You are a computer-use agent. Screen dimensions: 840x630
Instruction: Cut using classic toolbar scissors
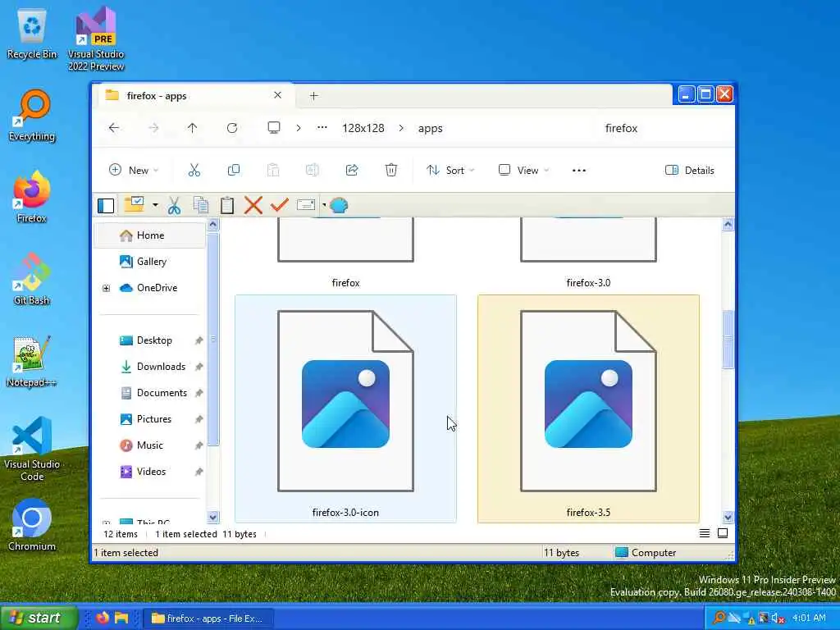pos(174,205)
